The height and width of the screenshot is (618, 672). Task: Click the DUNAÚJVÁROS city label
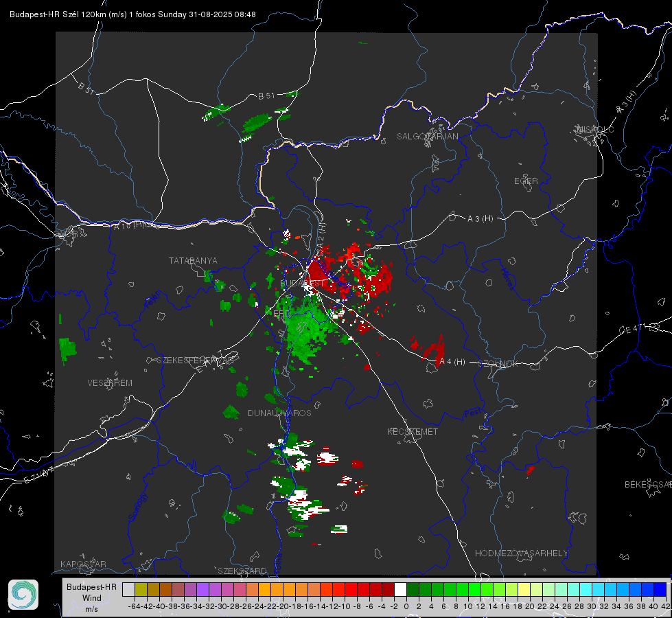279,413
